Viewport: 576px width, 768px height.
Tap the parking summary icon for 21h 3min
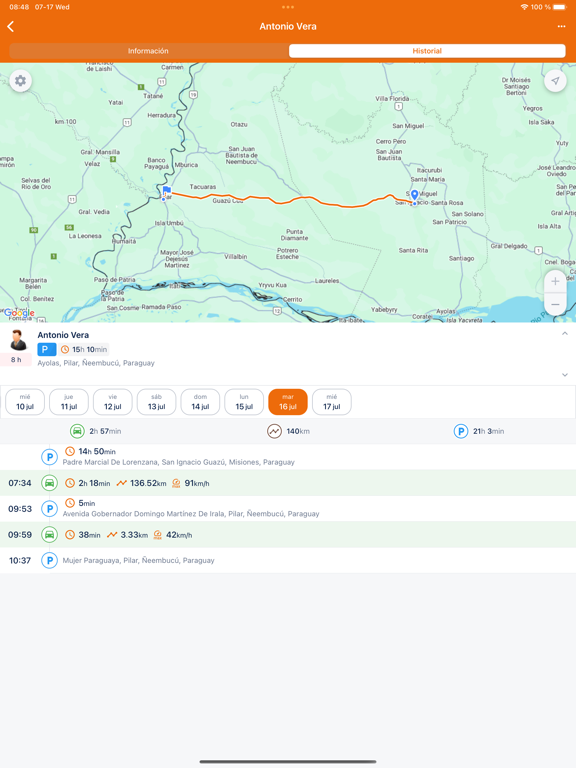(461, 431)
